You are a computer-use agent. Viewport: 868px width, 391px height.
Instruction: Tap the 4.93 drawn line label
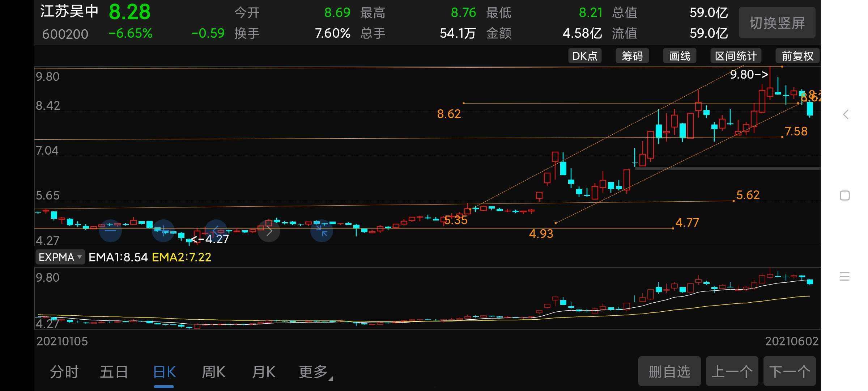tap(541, 234)
